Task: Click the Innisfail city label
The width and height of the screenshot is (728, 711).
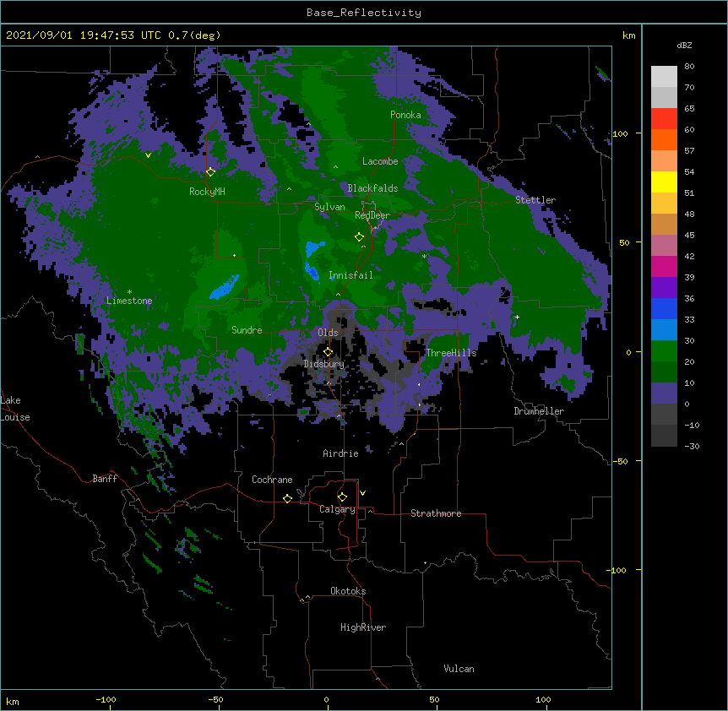Action: pos(350,275)
